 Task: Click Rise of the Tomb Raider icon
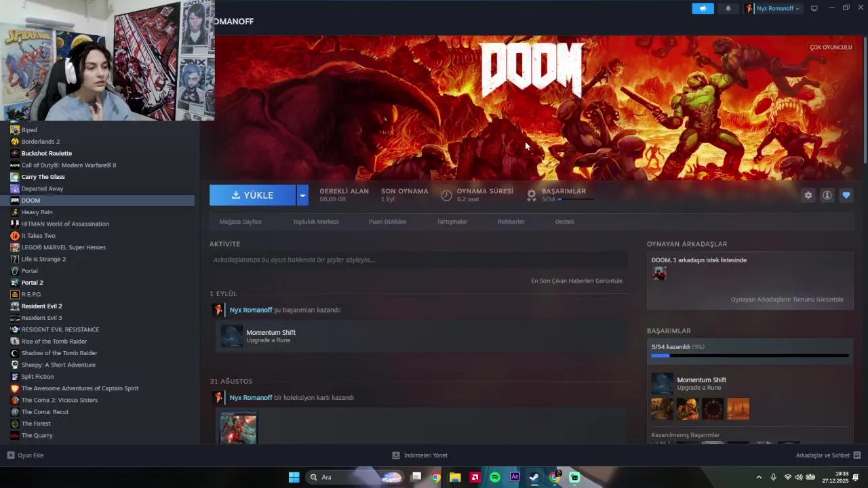[x=15, y=342]
